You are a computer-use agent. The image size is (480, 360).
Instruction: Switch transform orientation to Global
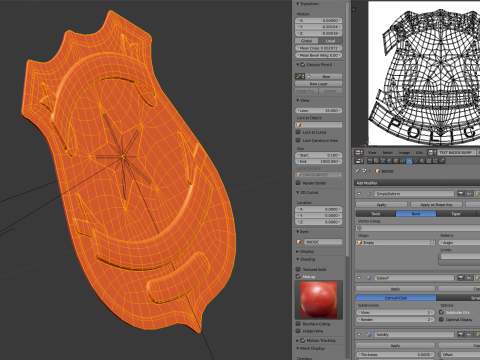[x=307, y=41]
